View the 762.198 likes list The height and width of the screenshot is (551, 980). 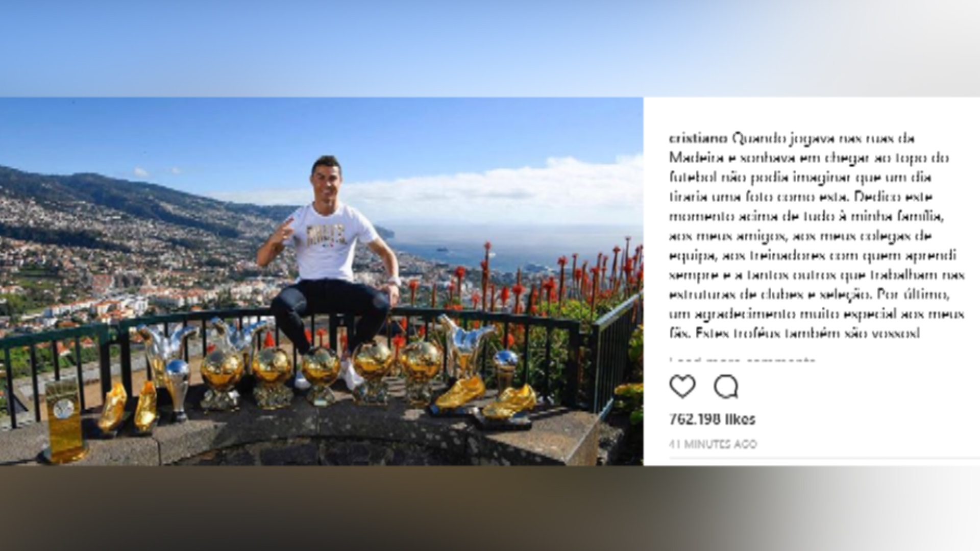[x=712, y=419]
